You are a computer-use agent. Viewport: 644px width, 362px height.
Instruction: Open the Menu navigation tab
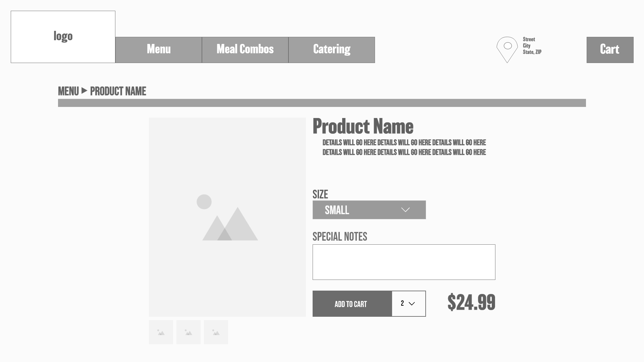point(159,50)
